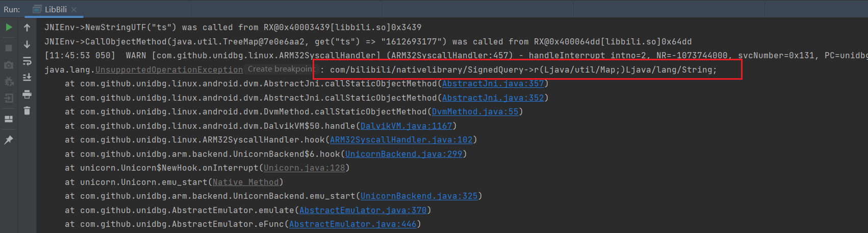Click Create breakpoint hint
This screenshot has height=233, width=868.
click(x=280, y=69)
